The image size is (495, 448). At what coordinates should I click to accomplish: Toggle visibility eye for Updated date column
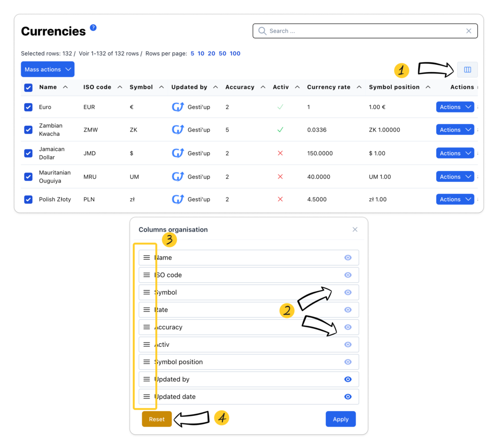point(348,397)
